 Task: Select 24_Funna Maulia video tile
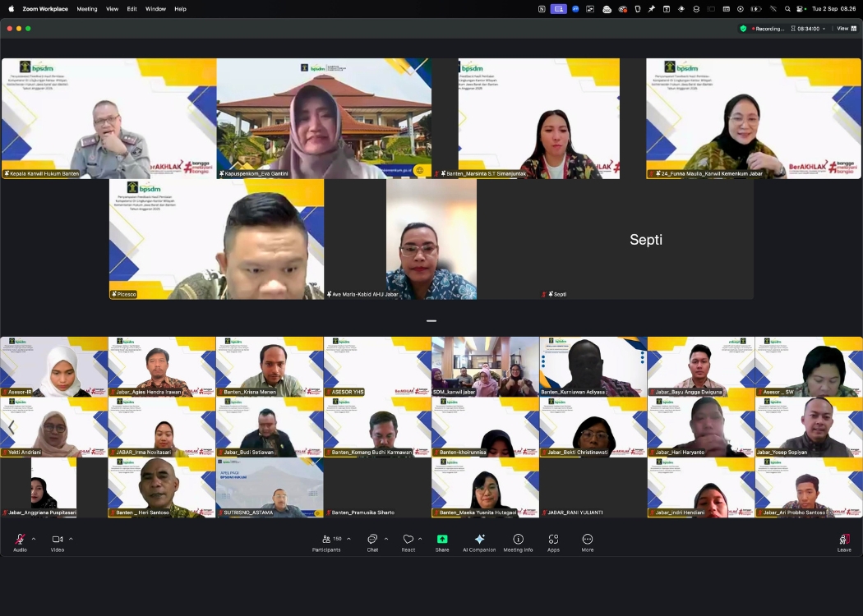point(754,118)
